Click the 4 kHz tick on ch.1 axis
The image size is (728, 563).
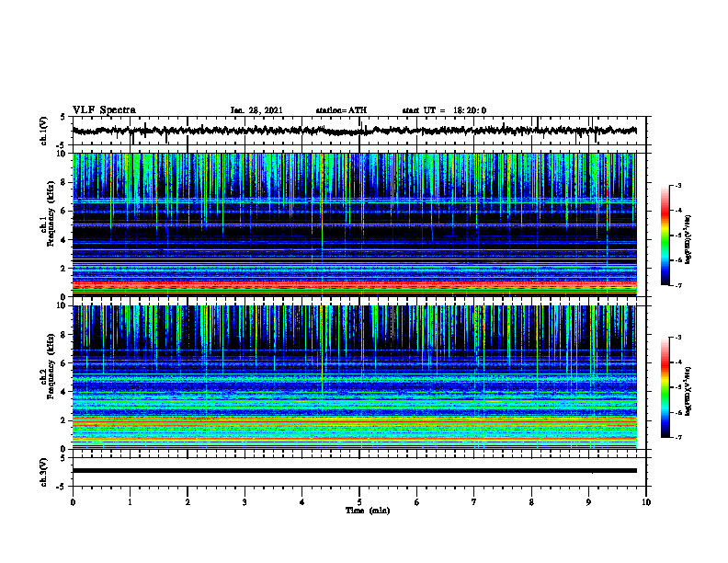[65, 240]
